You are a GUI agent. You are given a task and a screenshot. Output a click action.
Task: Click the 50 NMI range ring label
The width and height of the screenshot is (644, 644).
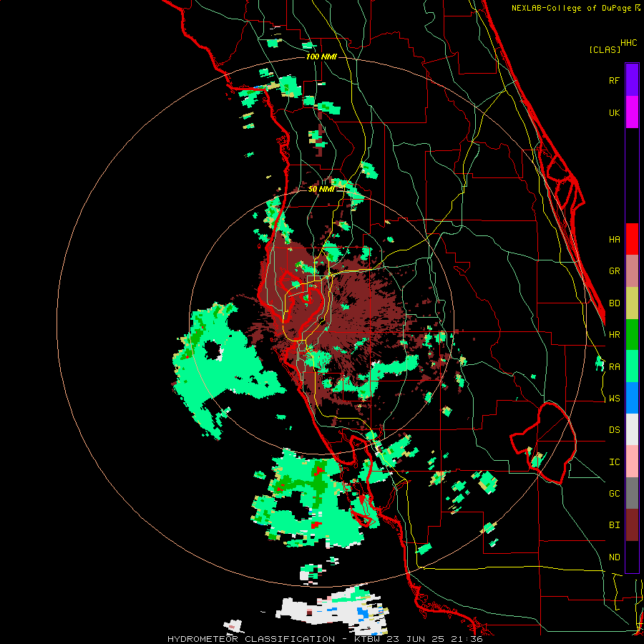[x=321, y=189]
